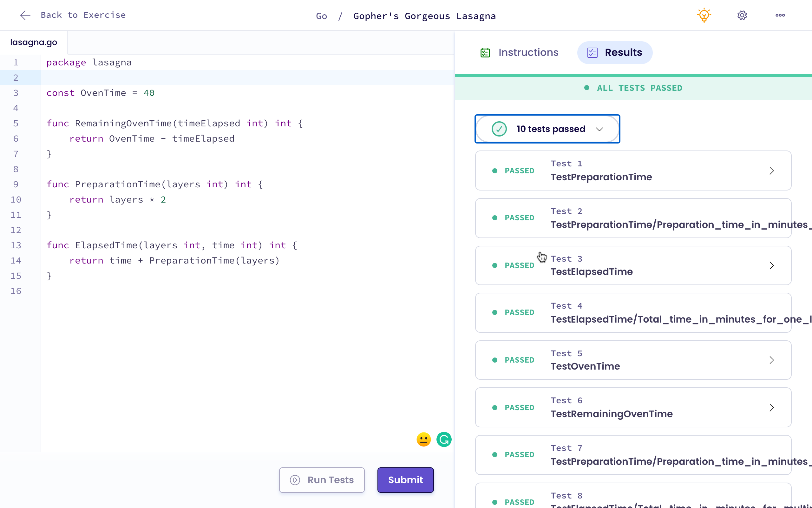Screen dimensions: 812x508
Task: Expand Test 5 TestOvenTime chevron
Action: [771, 360]
